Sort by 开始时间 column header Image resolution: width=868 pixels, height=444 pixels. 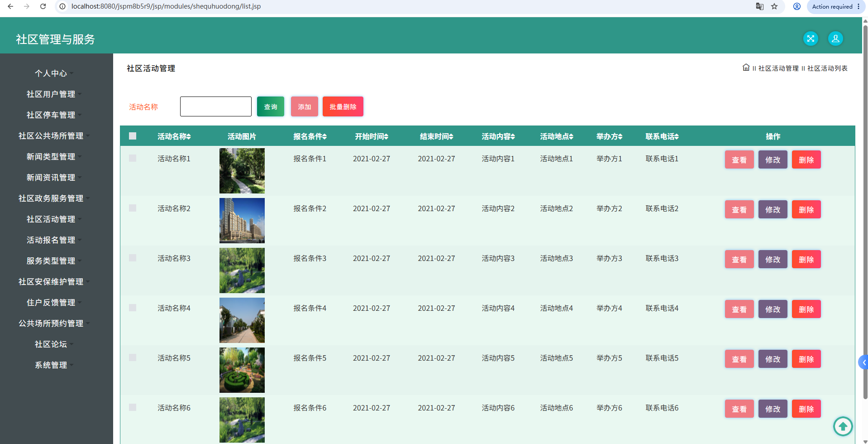click(371, 136)
